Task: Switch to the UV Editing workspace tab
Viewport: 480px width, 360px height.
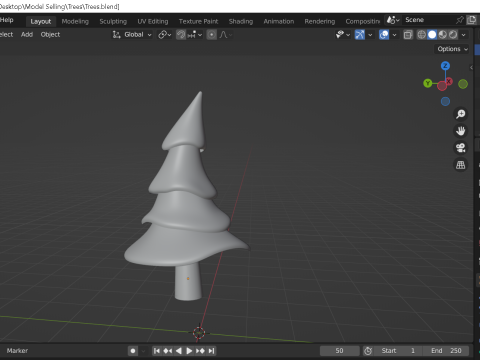Action: point(153,21)
